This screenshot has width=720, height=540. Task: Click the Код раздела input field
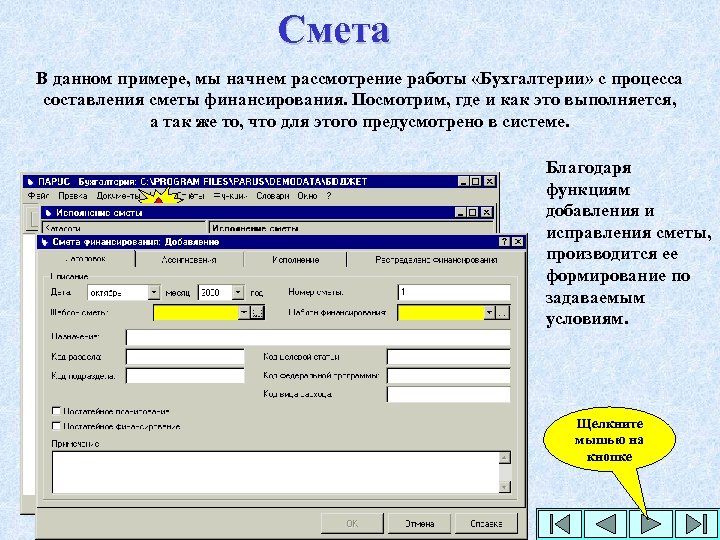(185, 357)
